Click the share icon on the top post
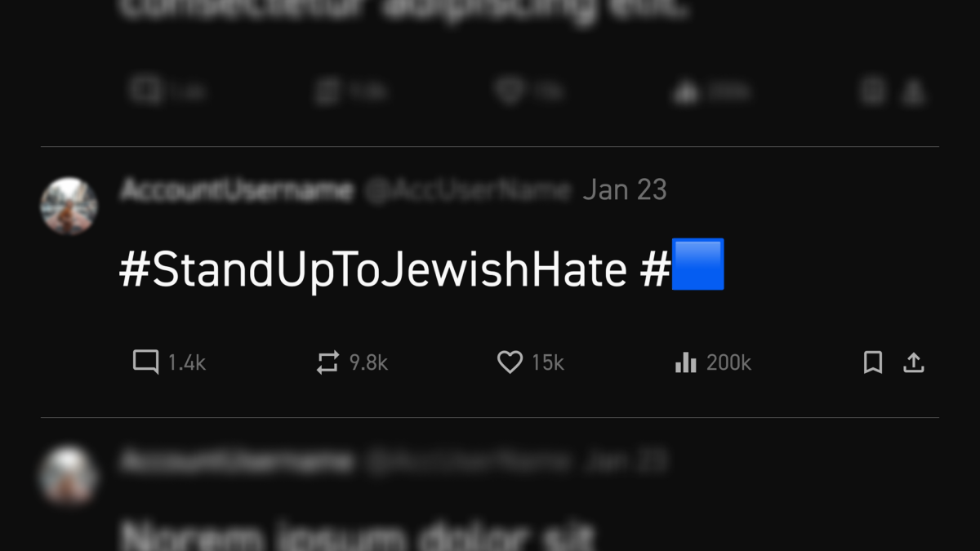This screenshot has width=980, height=551. pos(916,91)
